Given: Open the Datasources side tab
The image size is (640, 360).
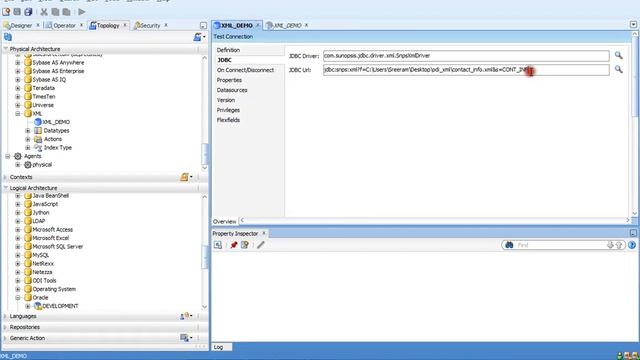Looking at the screenshot, I should (232, 90).
